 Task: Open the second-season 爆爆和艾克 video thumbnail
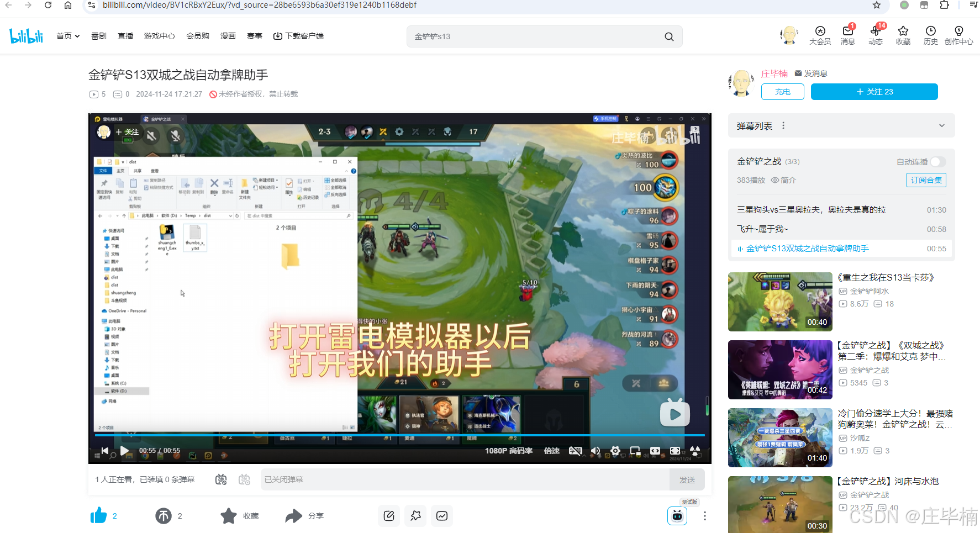[780, 370]
